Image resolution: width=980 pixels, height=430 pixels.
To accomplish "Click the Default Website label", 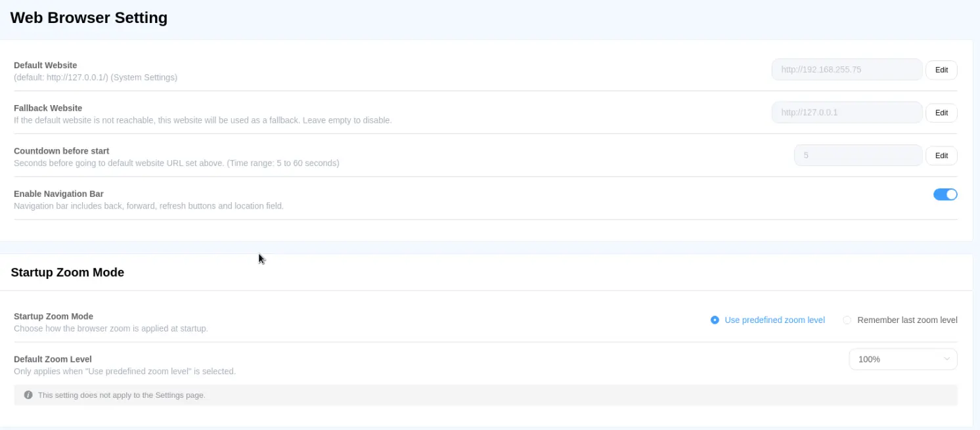I will (x=45, y=66).
